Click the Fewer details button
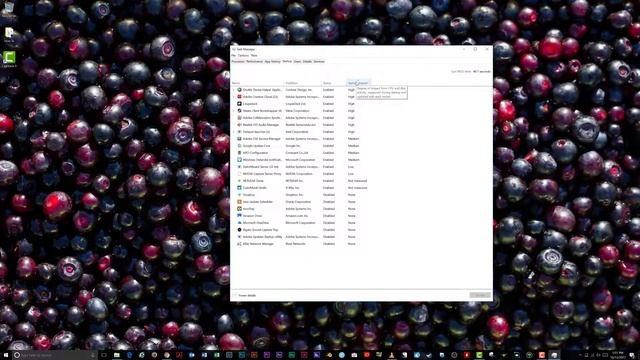 (244, 295)
